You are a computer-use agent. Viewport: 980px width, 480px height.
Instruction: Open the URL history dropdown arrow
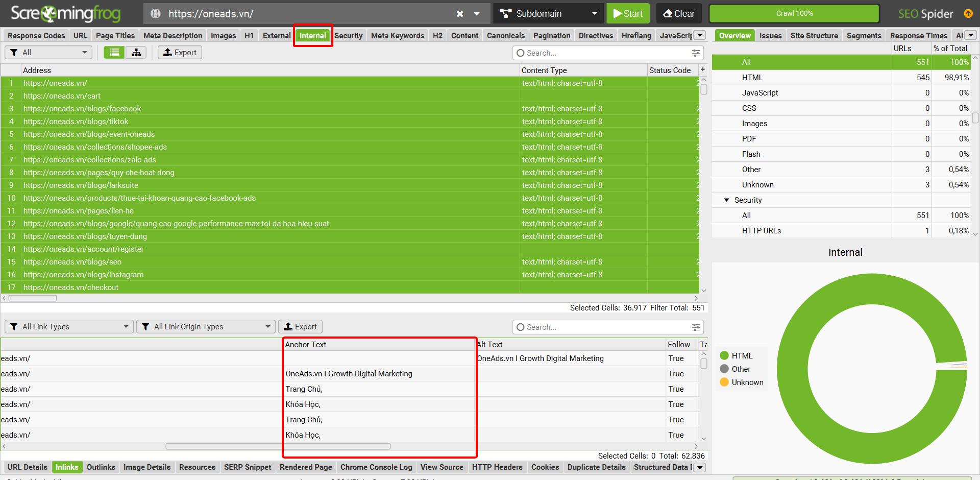(x=477, y=14)
